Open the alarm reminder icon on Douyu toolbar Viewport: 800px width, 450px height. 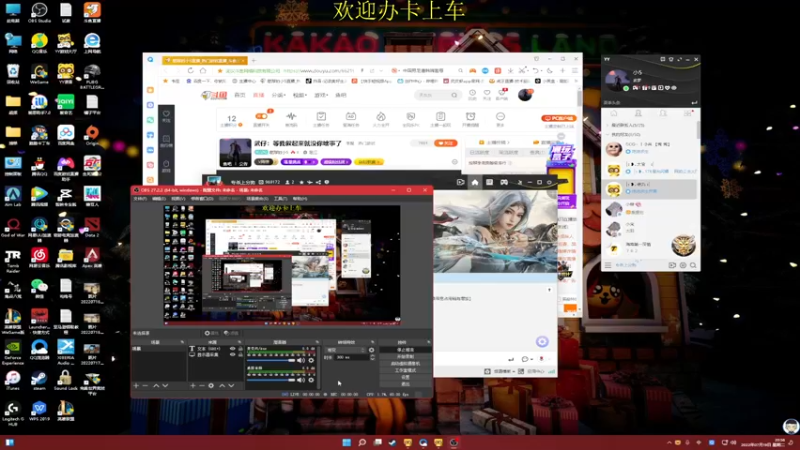[470, 116]
